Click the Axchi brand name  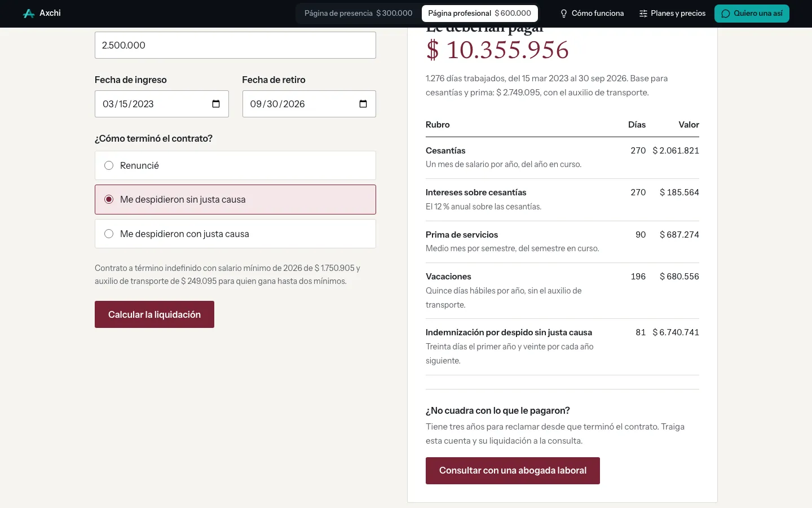(50, 13)
